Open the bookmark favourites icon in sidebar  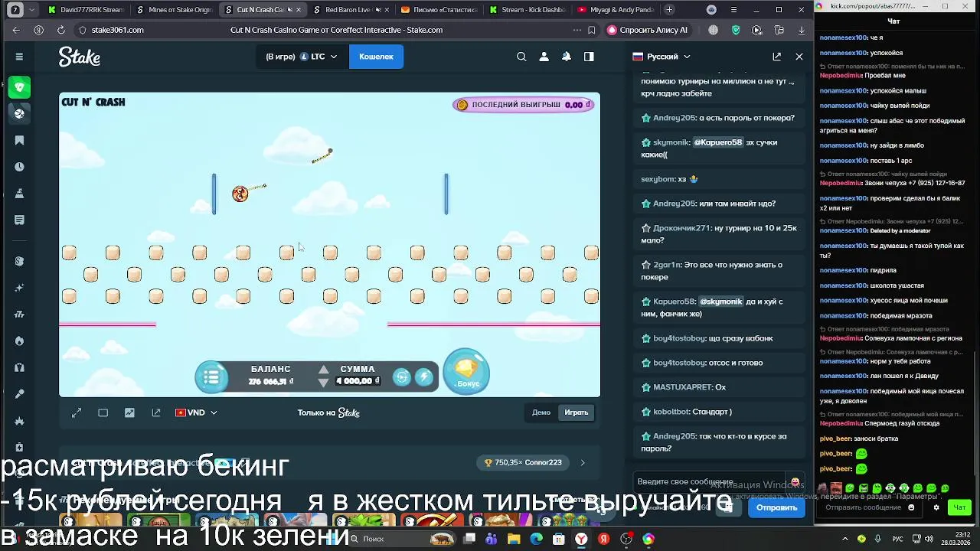(x=19, y=140)
